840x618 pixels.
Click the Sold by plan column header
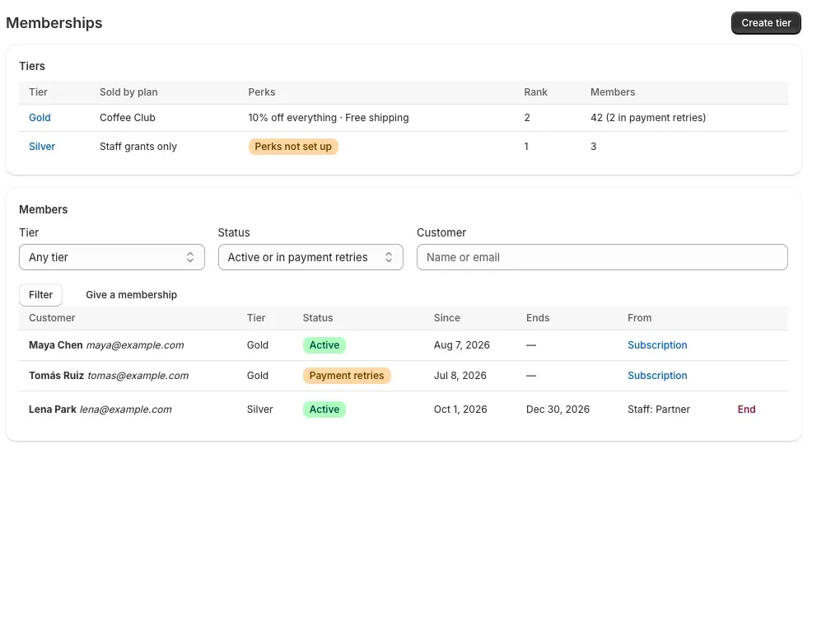click(x=128, y=92)
